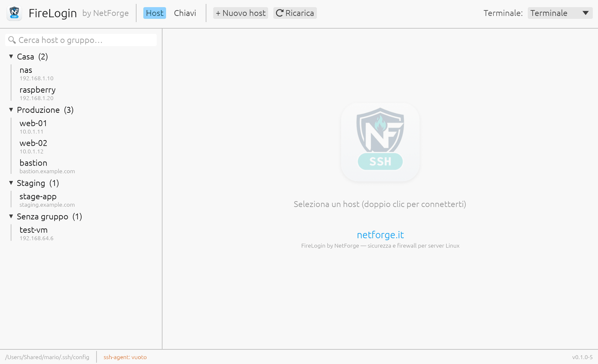Click the staging.example.com address text
The width and height of the screenshot is (598, 364).
(x=47, y=205)
